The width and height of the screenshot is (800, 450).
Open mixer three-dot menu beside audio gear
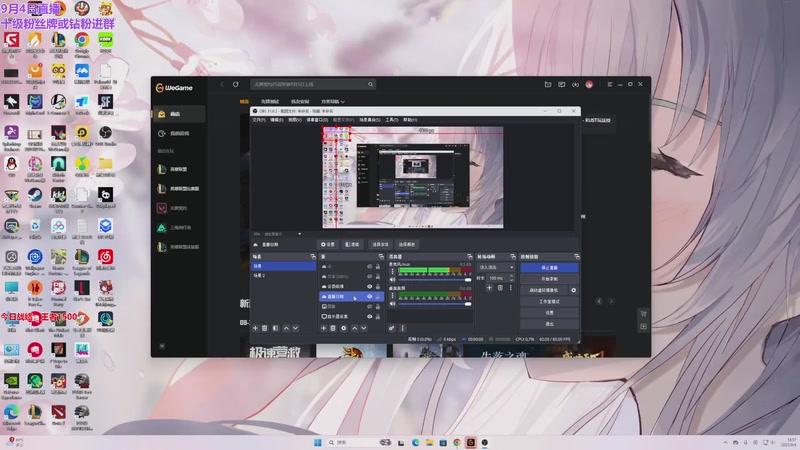[x=402, y=328]
